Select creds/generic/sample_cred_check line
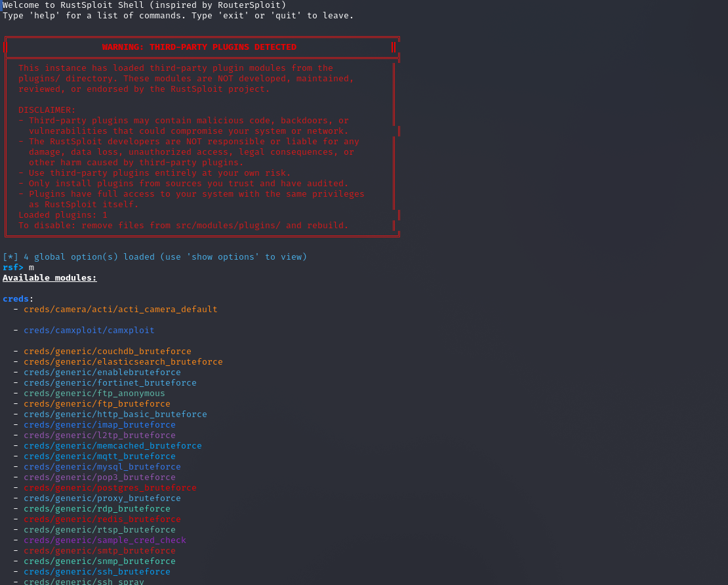Screen dimensions: 728x585 105,540
